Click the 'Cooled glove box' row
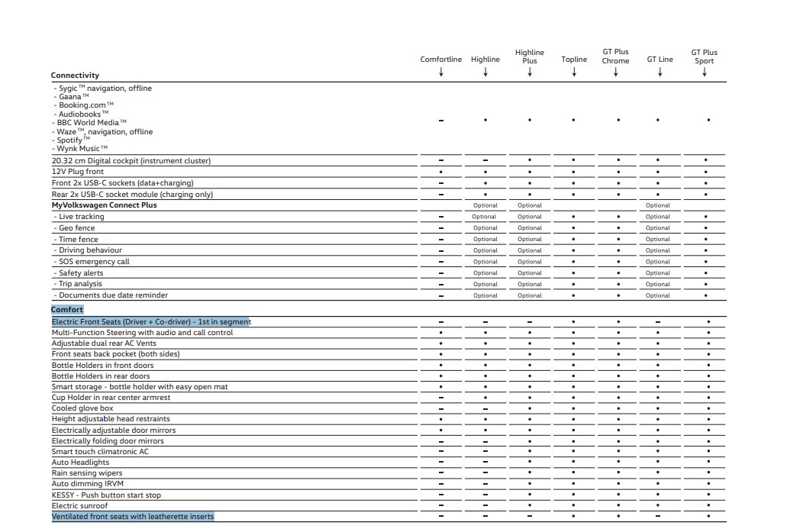The width and height of the screenshot is (787, 532). coord(82,408)
